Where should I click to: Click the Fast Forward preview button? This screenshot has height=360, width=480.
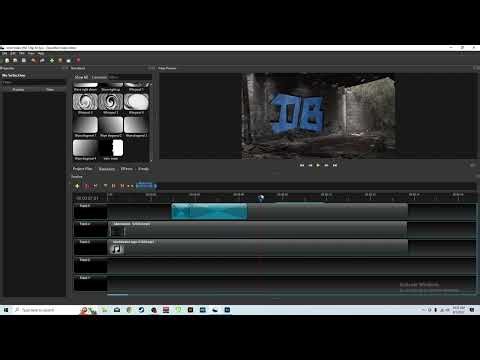326,165
